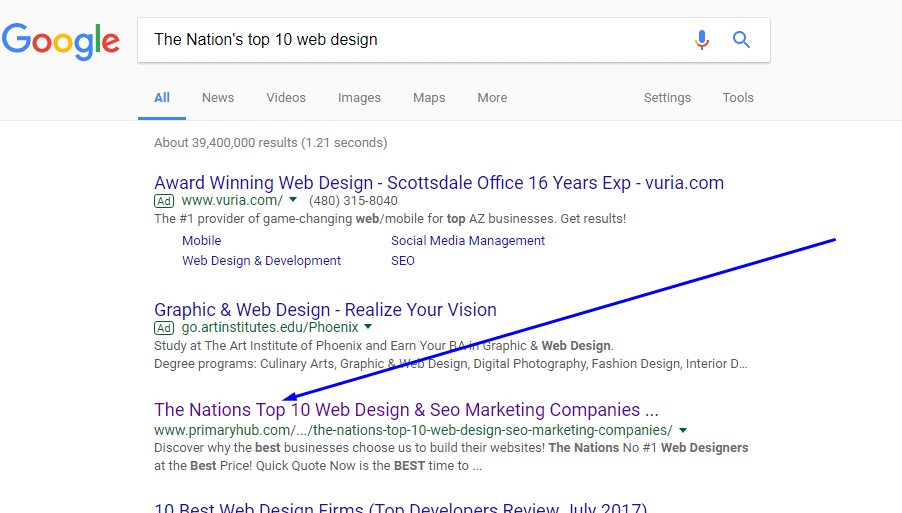Expand the More search categories menu
The image size is (902, 513).
492,98
